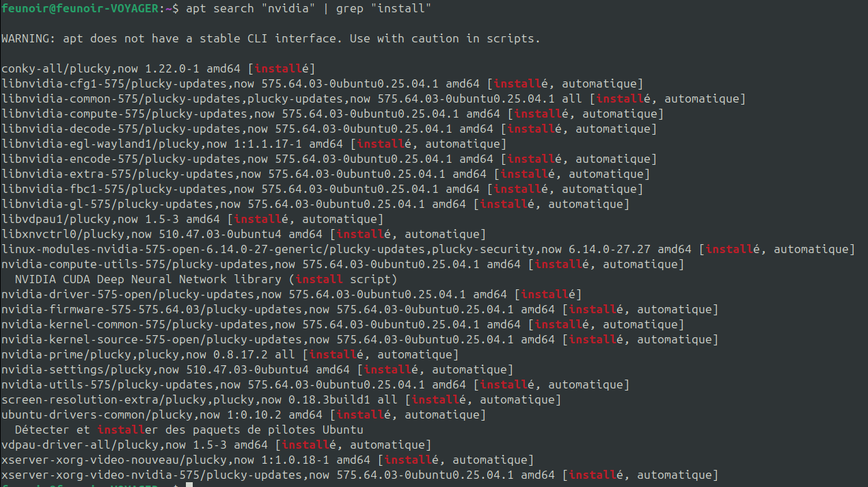Viewport: 868px width, 487px height.
Task: Click the libnvidia-common-575 package entry
Action: (373, 99)
